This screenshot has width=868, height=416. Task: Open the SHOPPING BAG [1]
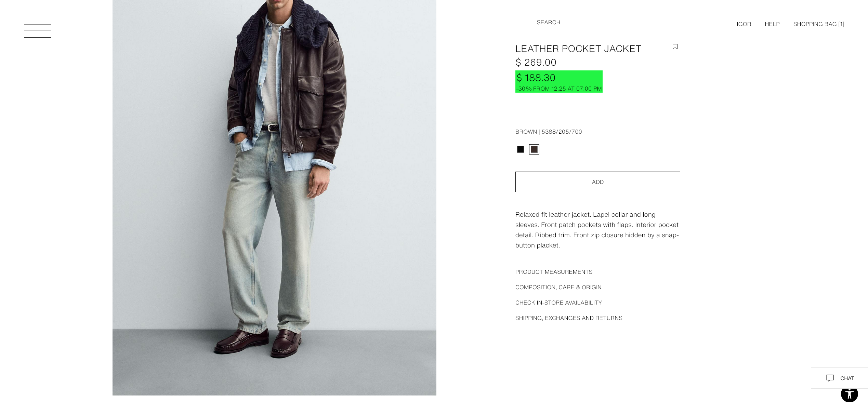point(818,24)
